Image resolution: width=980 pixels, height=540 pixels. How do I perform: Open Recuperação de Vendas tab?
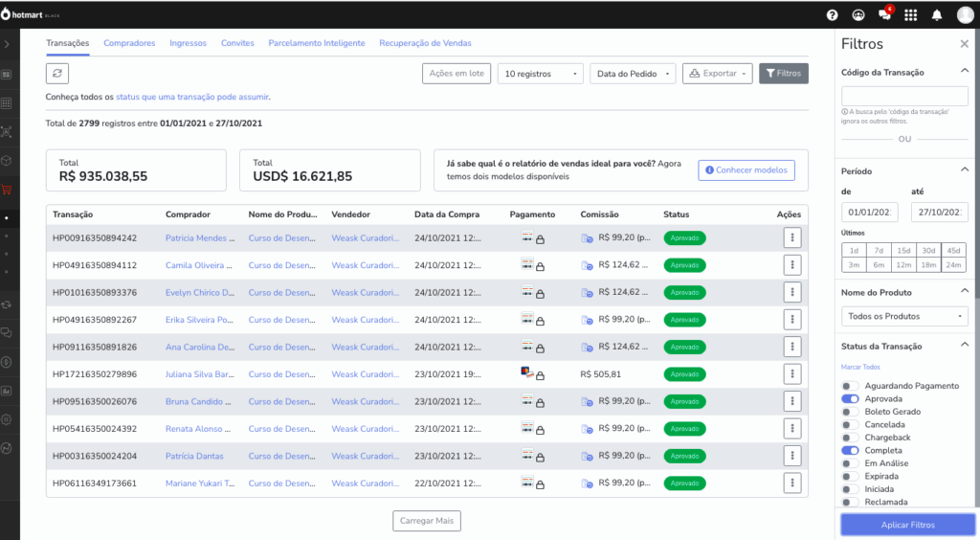[x=425, y=43]
